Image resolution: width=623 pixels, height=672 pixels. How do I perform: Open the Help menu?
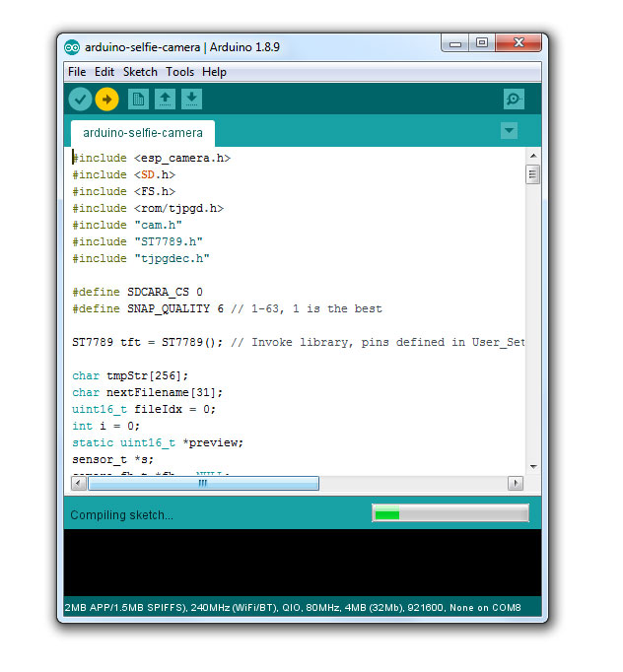[x=214, y=72]
